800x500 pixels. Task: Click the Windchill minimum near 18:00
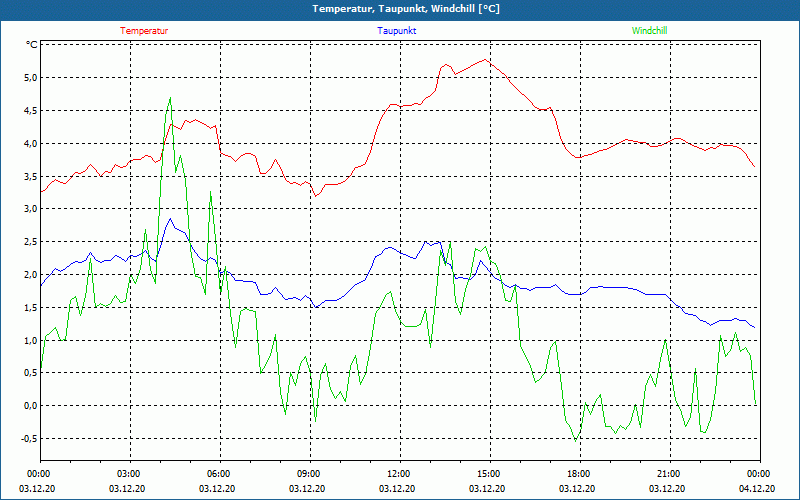click(x=576, y=441)
